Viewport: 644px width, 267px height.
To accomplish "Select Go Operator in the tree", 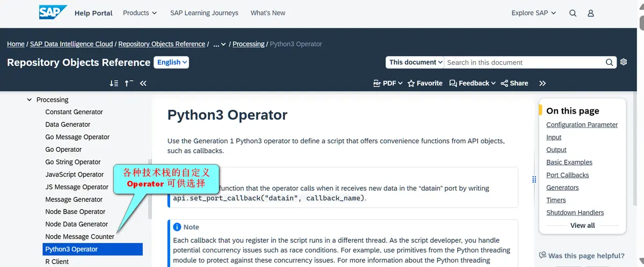I will pos(63,150).
